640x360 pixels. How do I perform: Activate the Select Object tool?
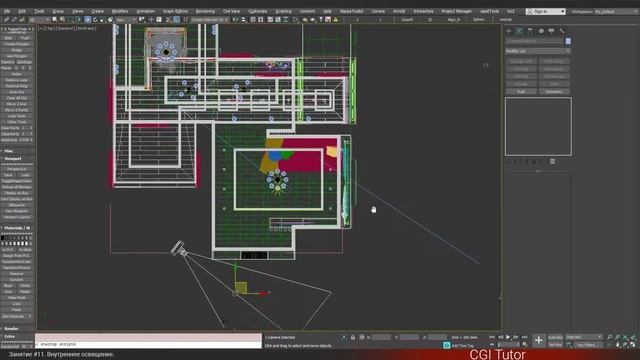(55, 20)
